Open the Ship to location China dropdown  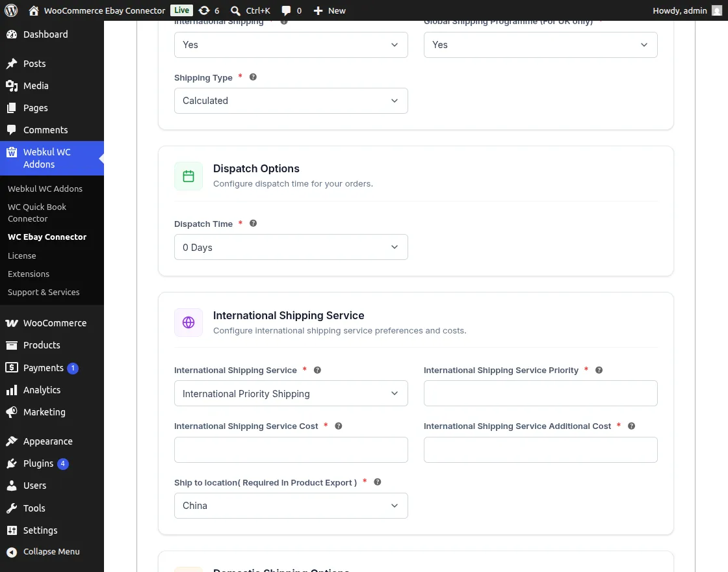(x=291, y=506)
